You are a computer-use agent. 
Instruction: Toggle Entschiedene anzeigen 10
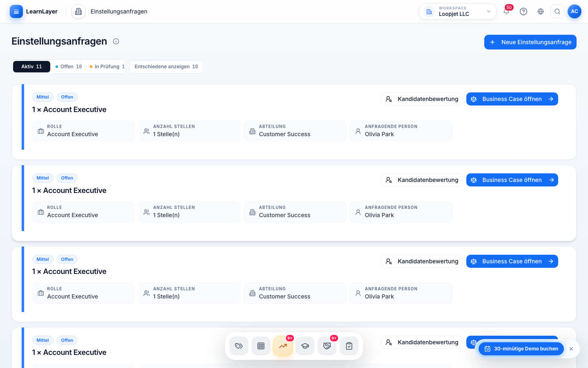coord(166,67)
